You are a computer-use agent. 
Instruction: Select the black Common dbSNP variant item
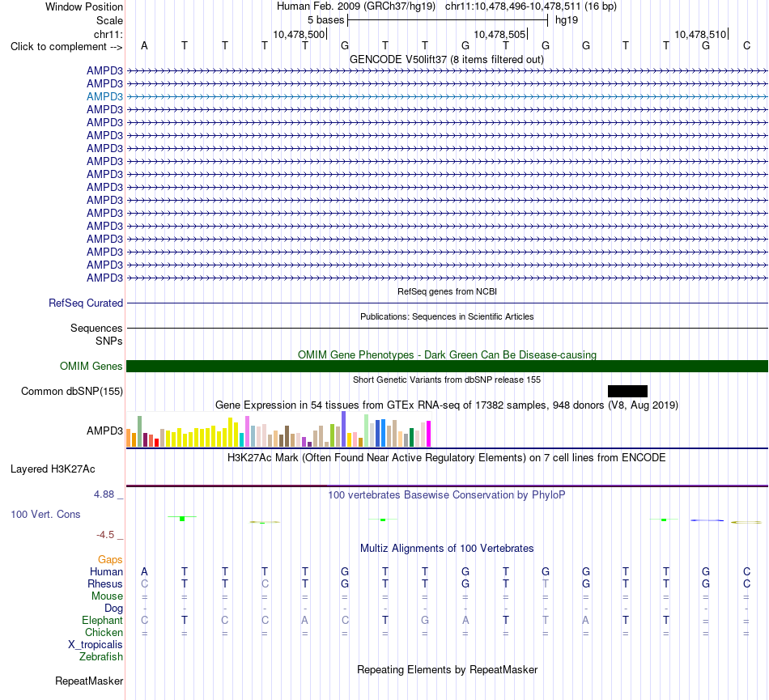(x=627, y=391)
